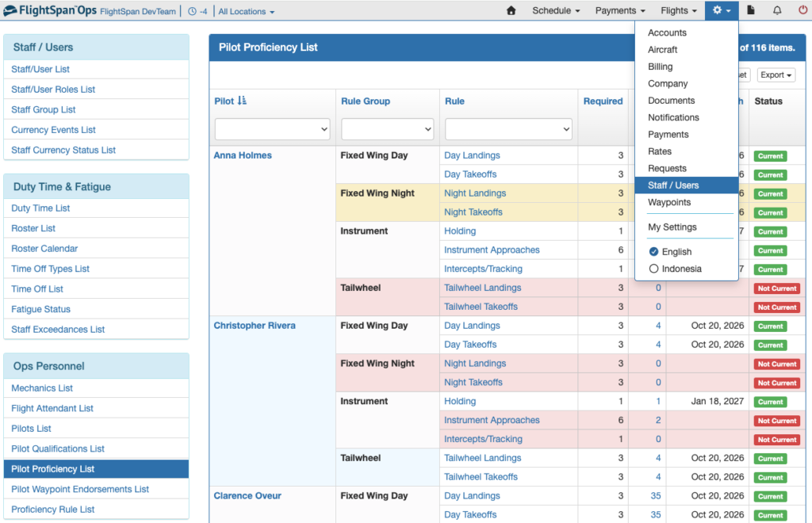Screen dimensions: 812x523
Task: Choose Waypoints from the settings menu
Action: point(669,202)
